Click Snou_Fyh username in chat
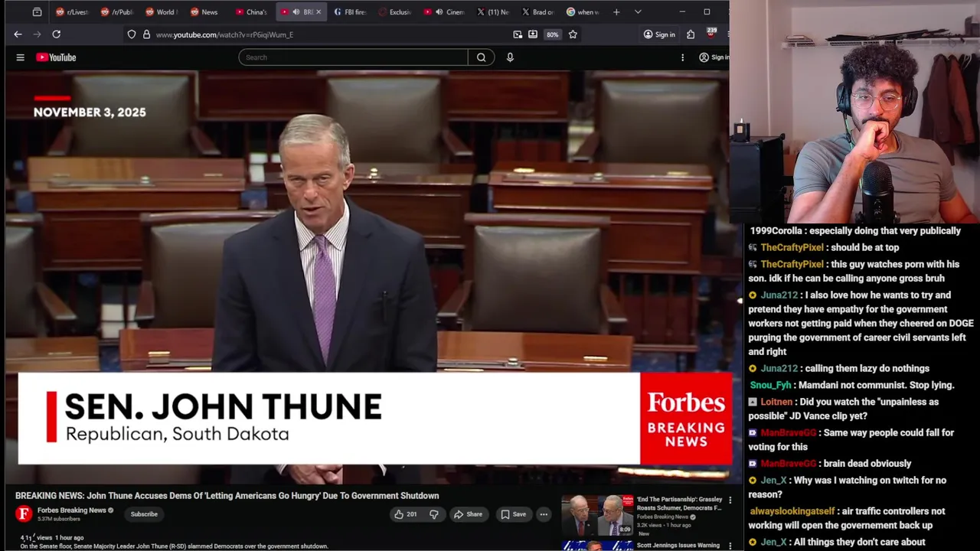The width and height of the screenshot is (980, 551). pyautogui.click(x=770, y=385)
